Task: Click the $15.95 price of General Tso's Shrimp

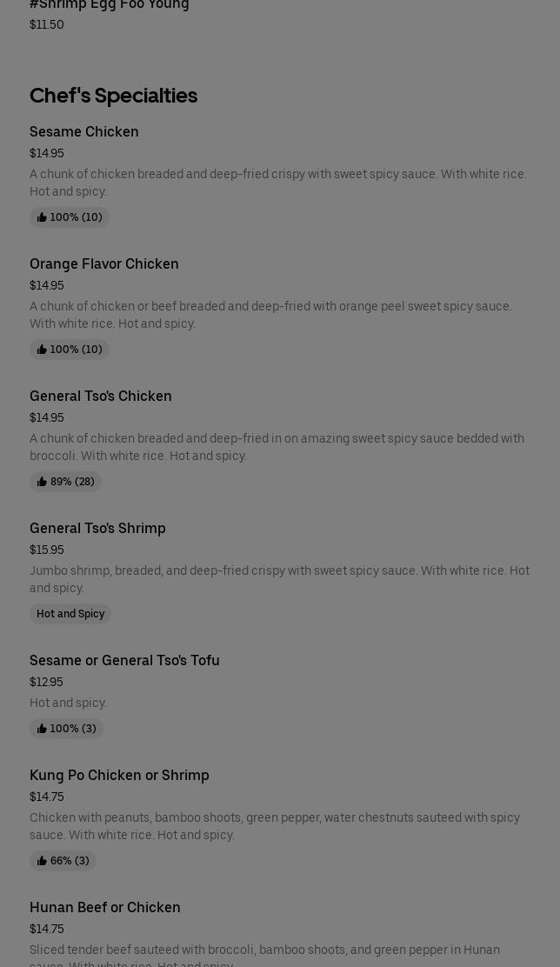Action: pyautogui.click(x=47, y=550)
